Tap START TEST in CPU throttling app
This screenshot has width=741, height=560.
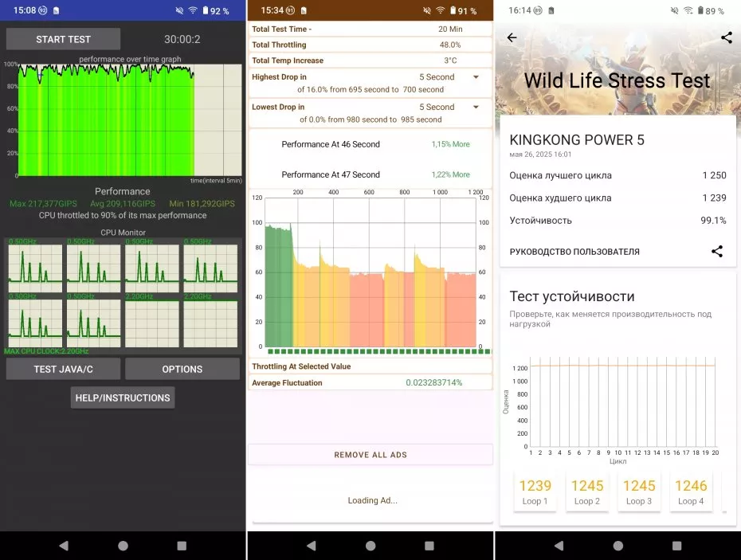(63, 39)
